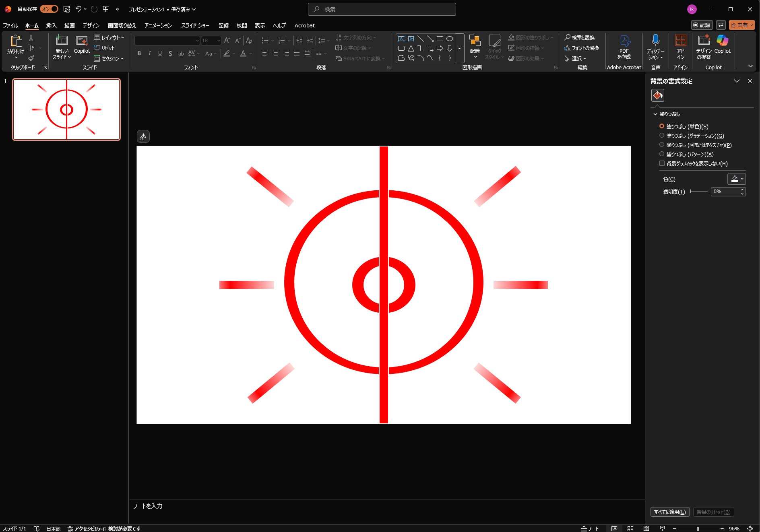Expand the レイアウト dropdown

pos(109,37)
